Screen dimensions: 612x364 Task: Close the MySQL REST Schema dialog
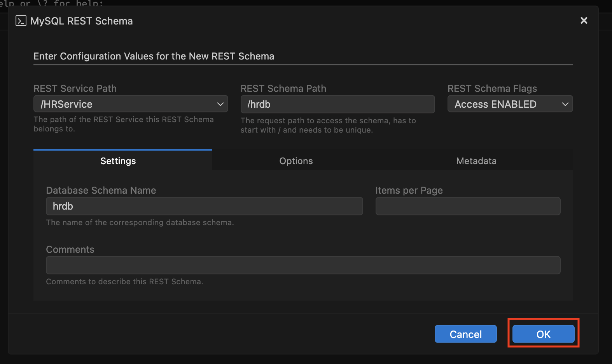click(x=584, y=21)
